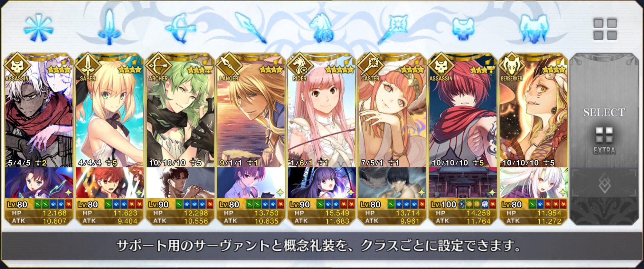Choose the Saber servant card portrait

point(109,111)
